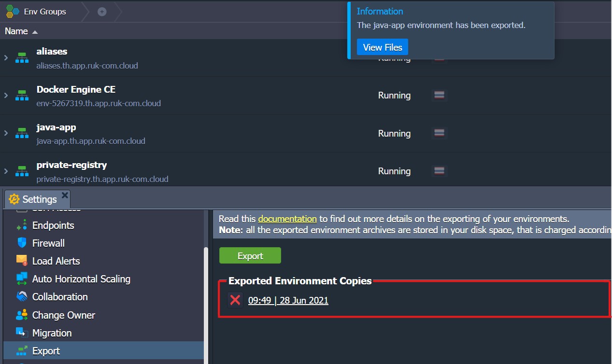Open Endpoints settings section
The image size is (612, 364).
(x=53, y=225)
